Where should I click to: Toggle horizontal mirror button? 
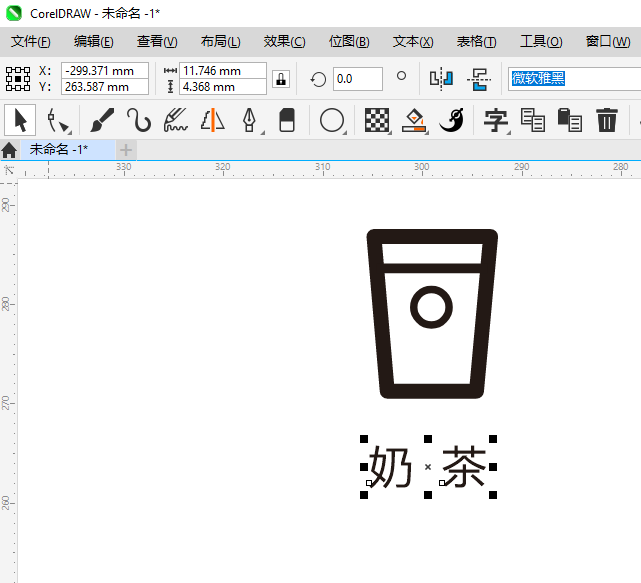coord(441,79)
